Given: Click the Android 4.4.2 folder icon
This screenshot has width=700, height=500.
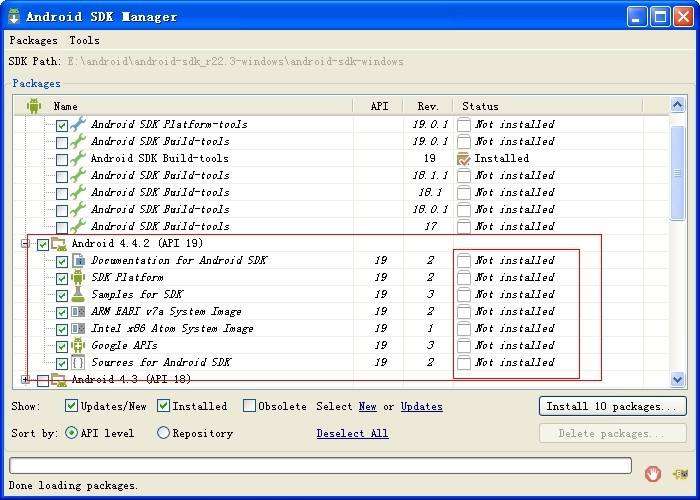Looking at the screenshot, I should tap(59, 244).
